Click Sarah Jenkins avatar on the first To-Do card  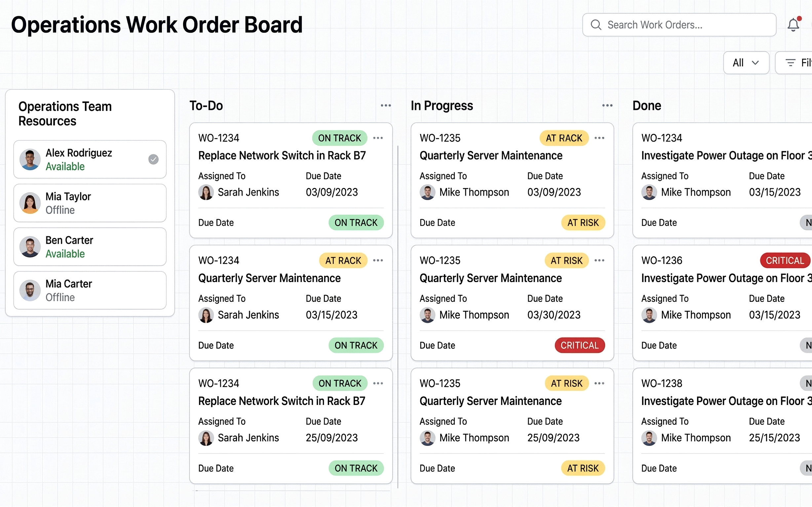206,192
